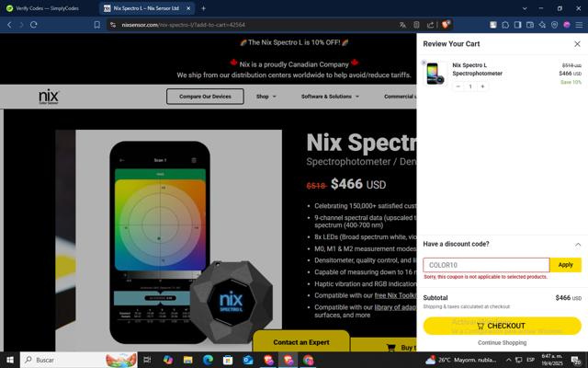Go back to the previous page
The height and width of the screenshot is (368, 588).
9,25
